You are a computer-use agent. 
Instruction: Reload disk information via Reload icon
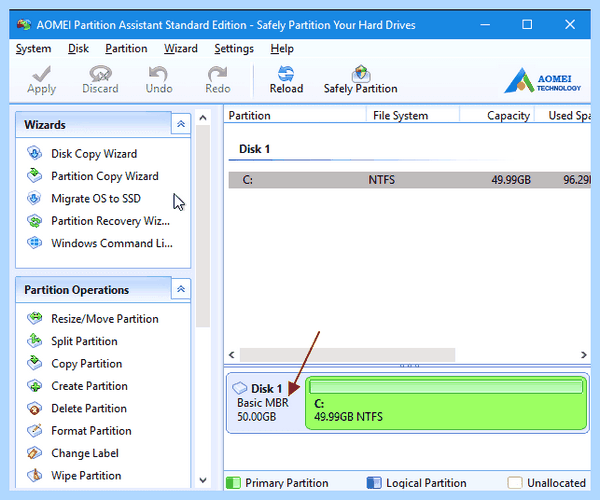(x=286, y=73)
